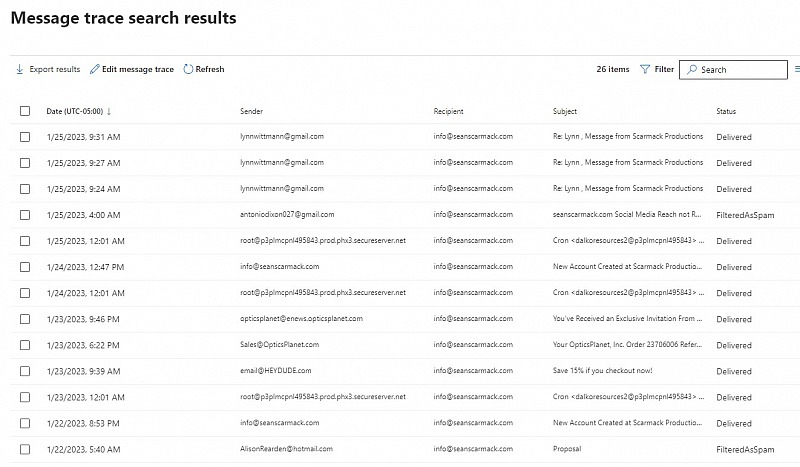The width and height of the screenshot is (800, 467).
Task: Tick the 1/22/2023 5:40 AM row checkbox
Action: 25,449
